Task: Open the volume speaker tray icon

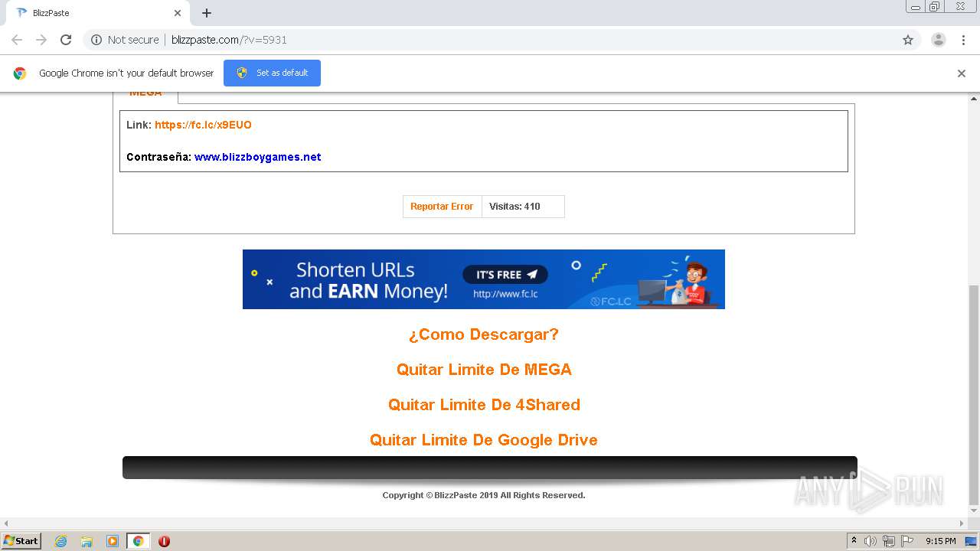Action: pyautogui.click(x=871, y=541)
